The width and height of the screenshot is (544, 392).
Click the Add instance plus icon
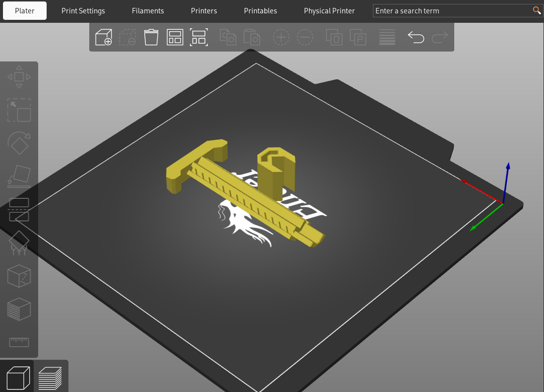281,37
